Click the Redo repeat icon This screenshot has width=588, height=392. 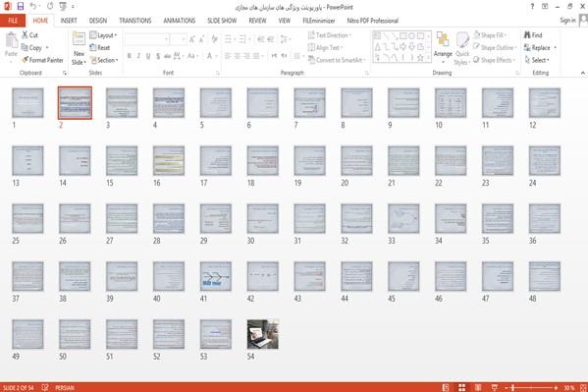[50, 6]
